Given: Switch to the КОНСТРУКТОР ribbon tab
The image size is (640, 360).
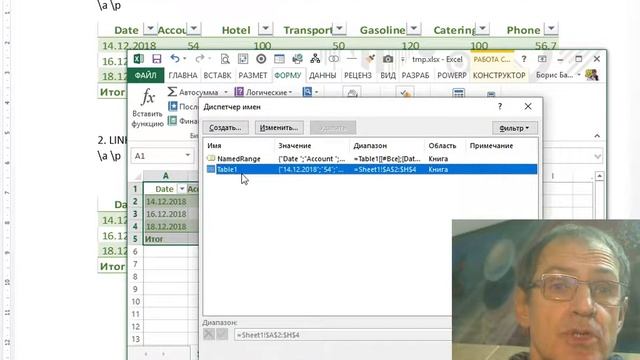Looking at the screenshot, I should 499,76.
